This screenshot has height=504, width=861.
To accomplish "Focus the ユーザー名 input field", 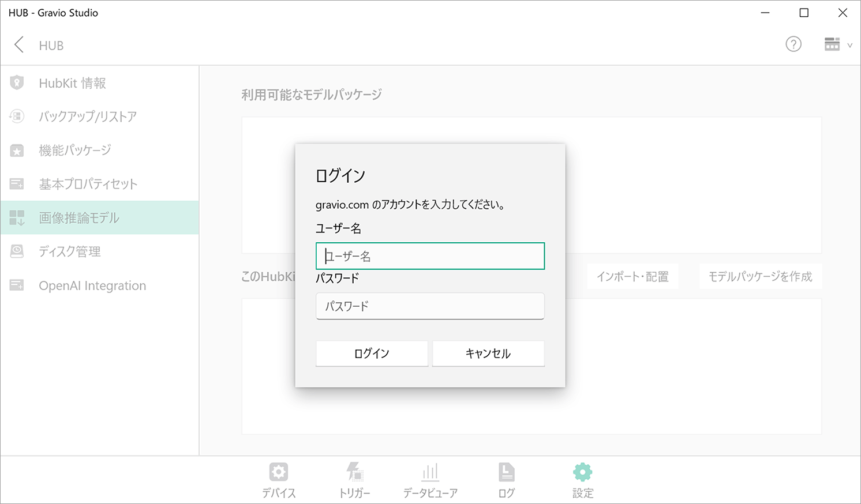I will 430,256.
